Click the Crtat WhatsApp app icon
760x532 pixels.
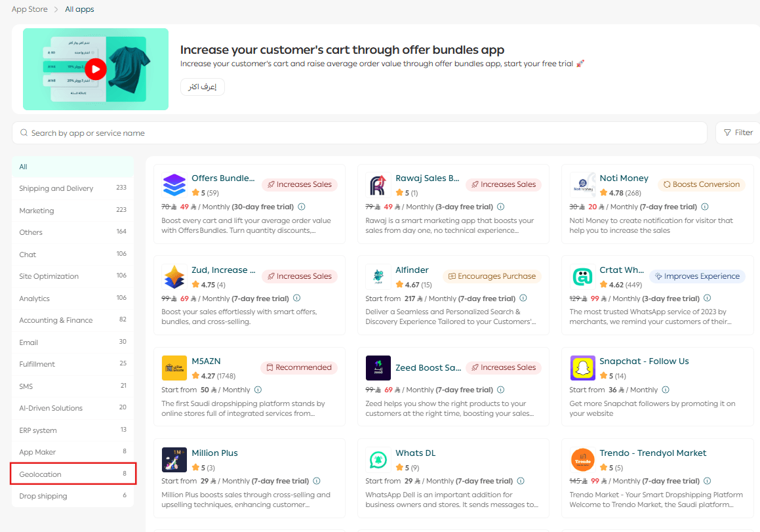(x=582, y=277)
